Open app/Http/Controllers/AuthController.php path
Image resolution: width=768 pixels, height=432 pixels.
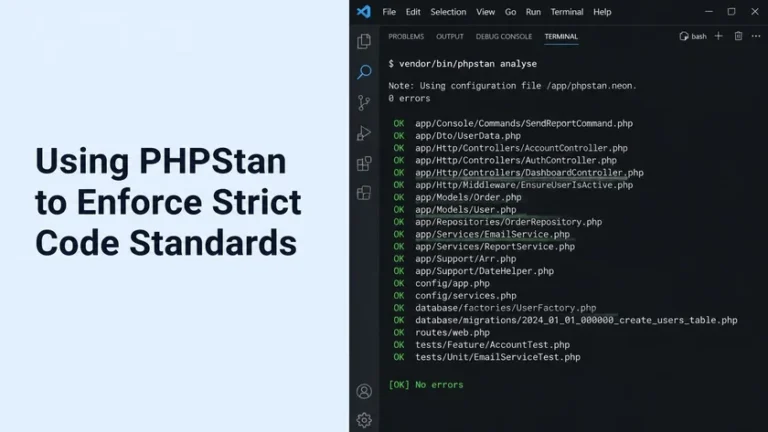(x=516, y=160)
